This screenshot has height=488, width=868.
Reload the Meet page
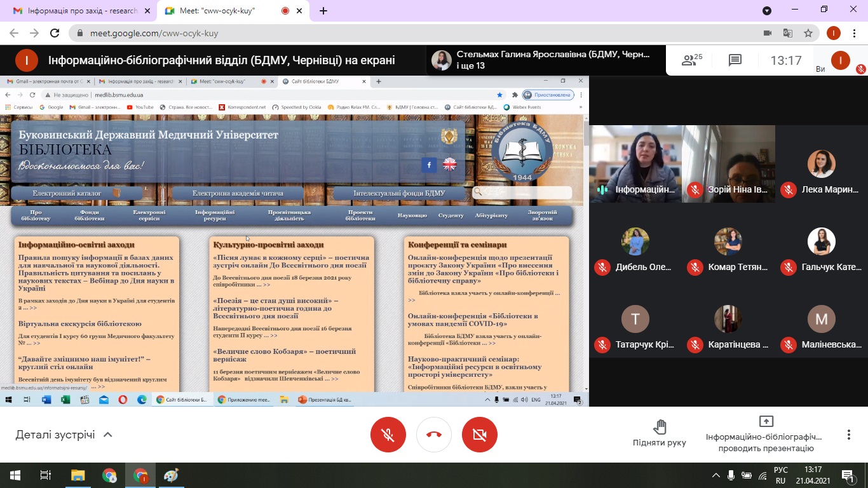tap(55, 33)
